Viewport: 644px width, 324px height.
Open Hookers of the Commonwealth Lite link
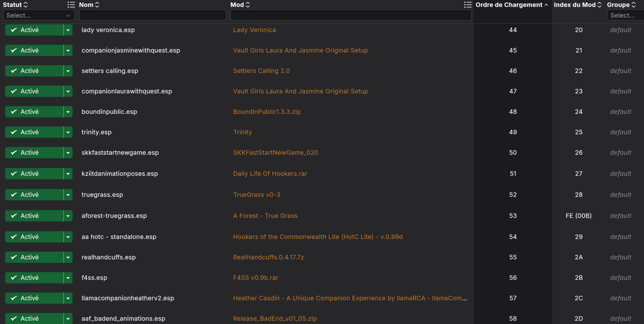coord(318,237)
